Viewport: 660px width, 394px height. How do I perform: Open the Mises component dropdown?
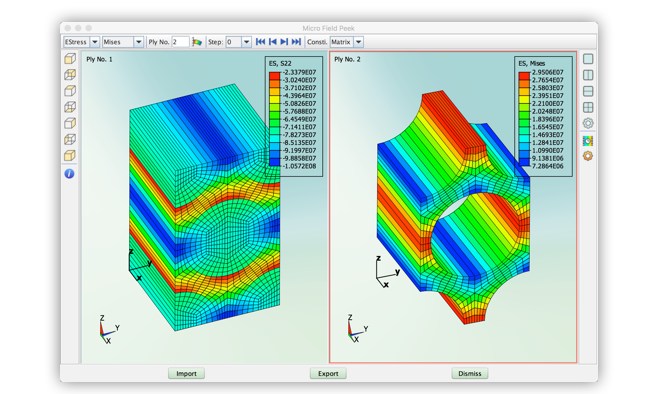(122, 42)
